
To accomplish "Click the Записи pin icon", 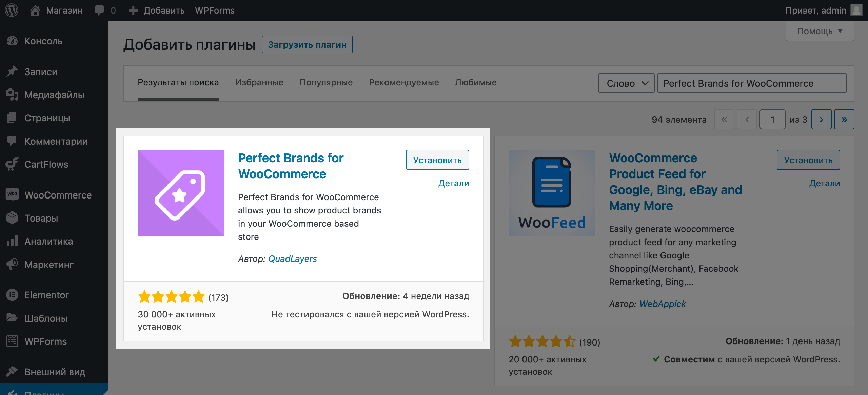I will (12, 71).
